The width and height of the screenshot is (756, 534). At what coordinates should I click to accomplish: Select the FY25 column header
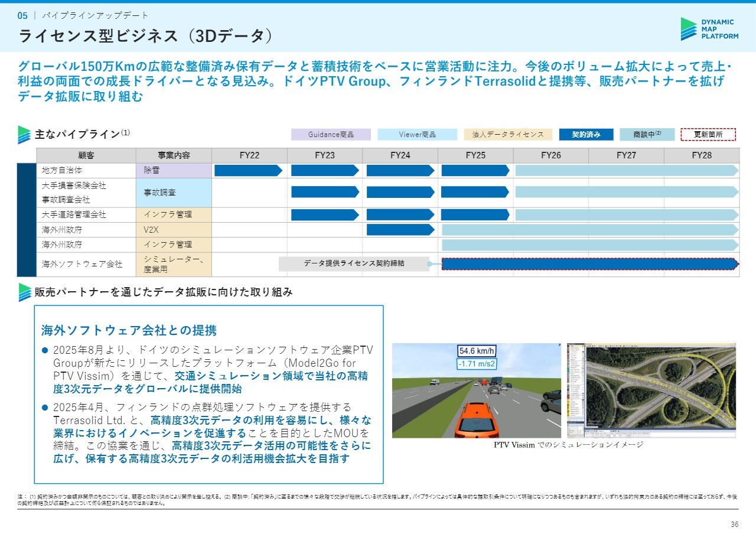[x=475, y=156]
